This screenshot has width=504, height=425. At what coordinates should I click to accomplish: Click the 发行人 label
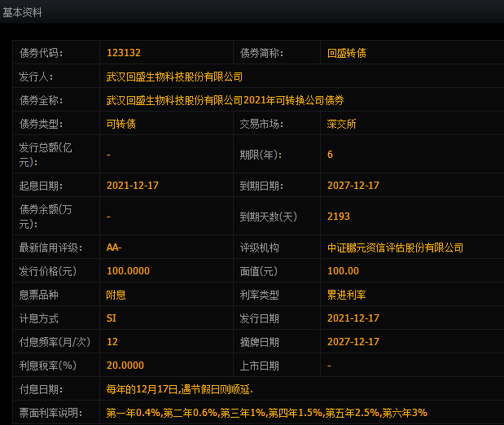click(36, 77)
